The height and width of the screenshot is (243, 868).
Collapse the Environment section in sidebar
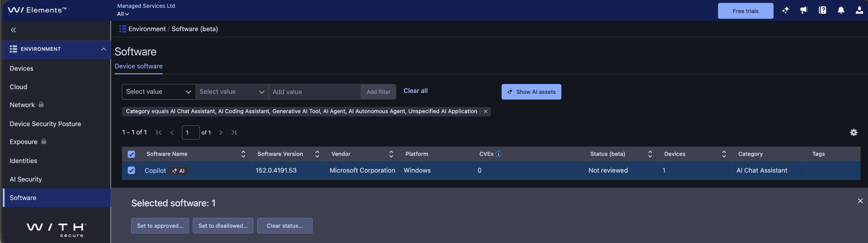(x=103, y=49)
